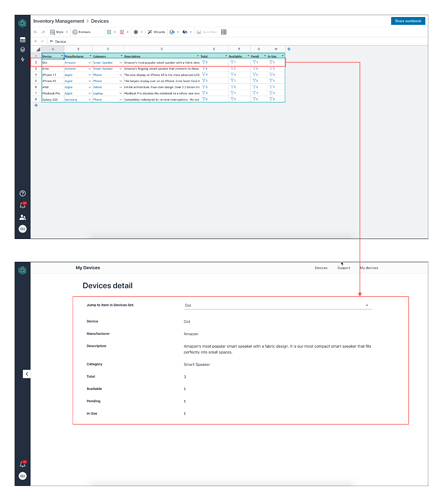Open the Formats settings in toolbar
This screenshot has height=500, width=445.
pos(82,32)
